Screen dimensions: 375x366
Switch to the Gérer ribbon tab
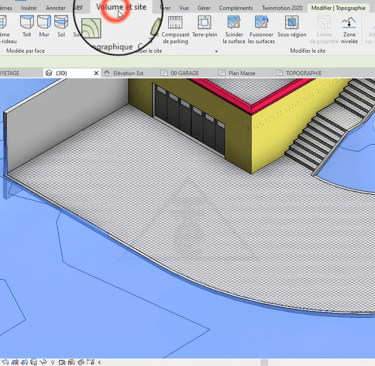coord(204,8)
